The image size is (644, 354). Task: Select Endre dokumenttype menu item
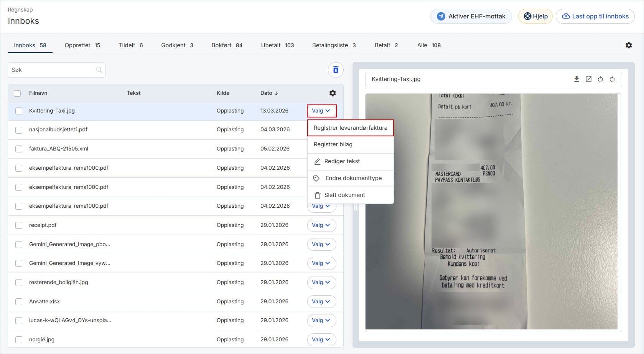click(351, 178)
